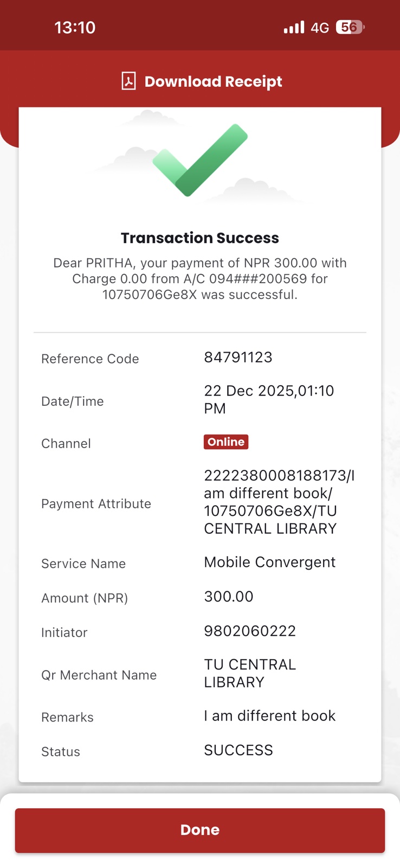Tap the SUCCESS status value
The height and width of the screenshot is (868, 400).
click(x=238, y=750)
